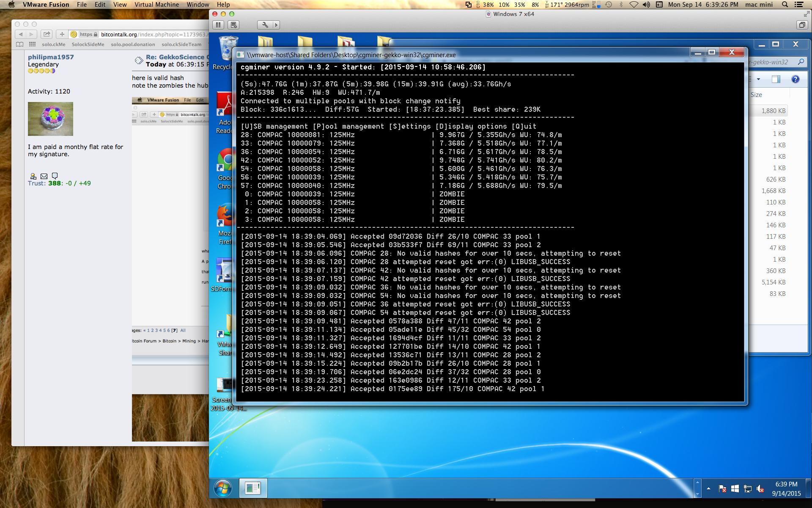The height and width of the screenshot is (508, 812).
Task: Go back in the Safari browser
Action: tap(21, 34)
